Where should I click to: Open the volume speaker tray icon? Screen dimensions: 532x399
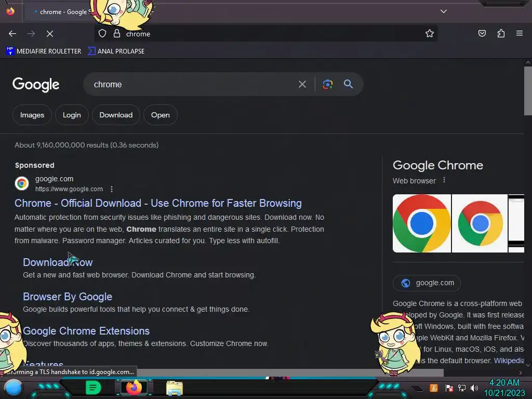tap(474, 388)
